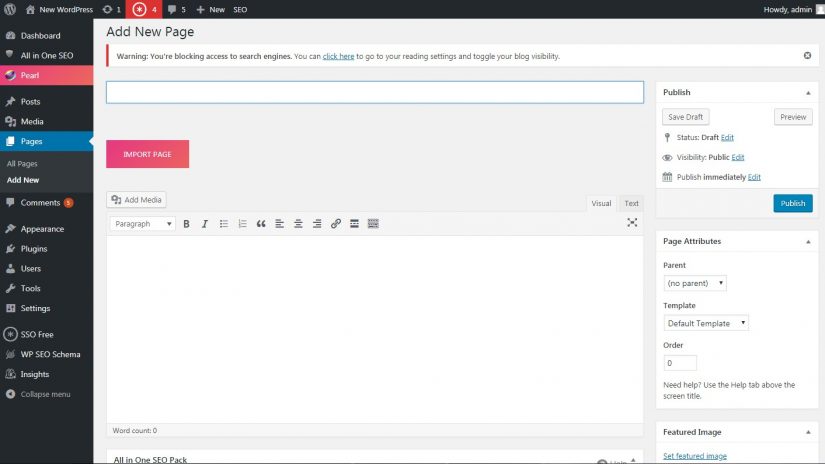Edit the Public visibility setting
This screenshot has width=825, height=464.
738,157
